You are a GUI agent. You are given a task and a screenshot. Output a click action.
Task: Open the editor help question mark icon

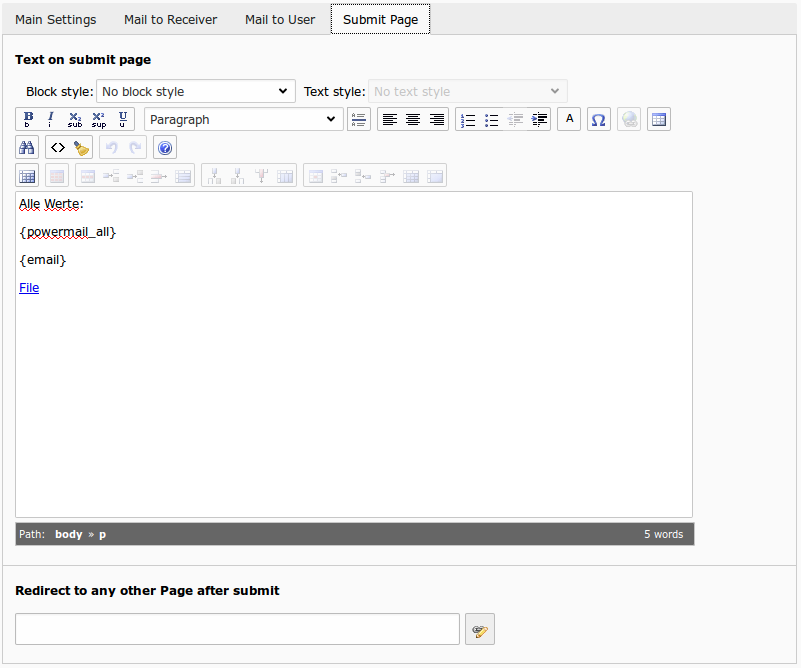coord(165,148)
